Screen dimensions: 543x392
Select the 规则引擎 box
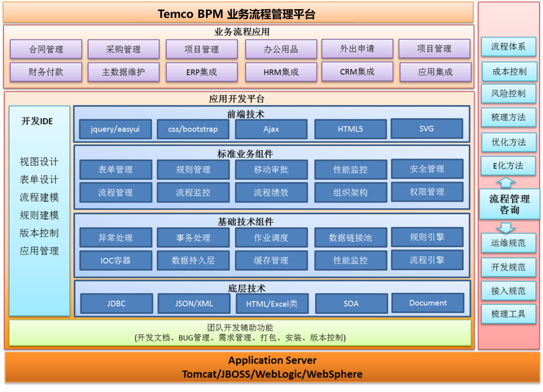click(x=427, y=237)
